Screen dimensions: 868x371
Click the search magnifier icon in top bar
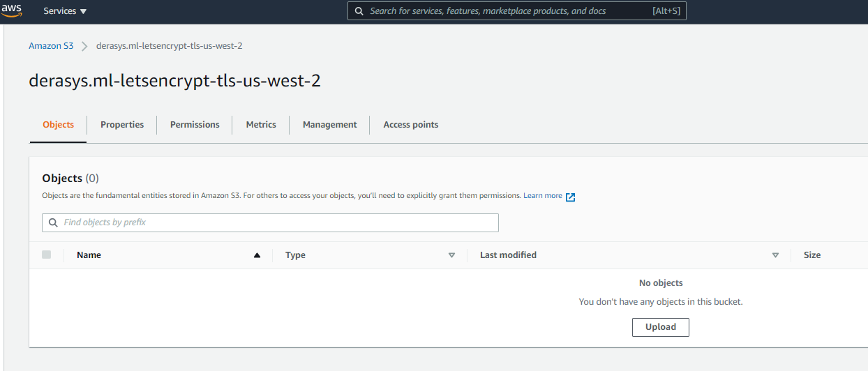point(359,11)
